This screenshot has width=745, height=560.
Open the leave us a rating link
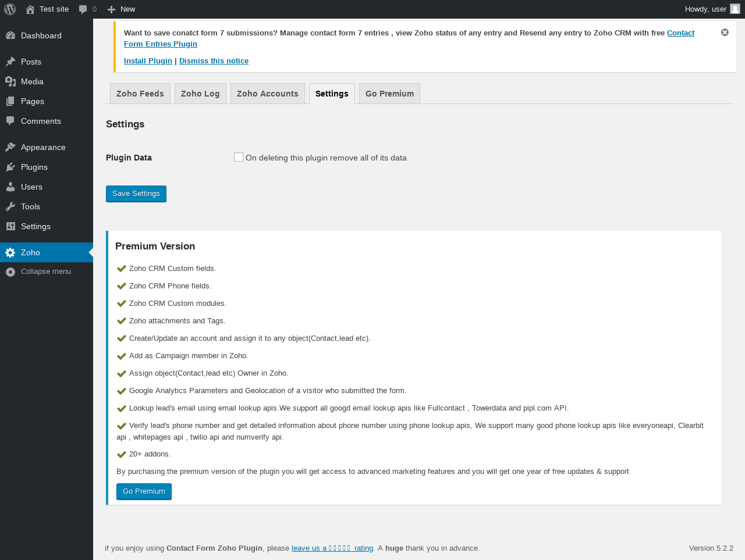click(332, 548)
